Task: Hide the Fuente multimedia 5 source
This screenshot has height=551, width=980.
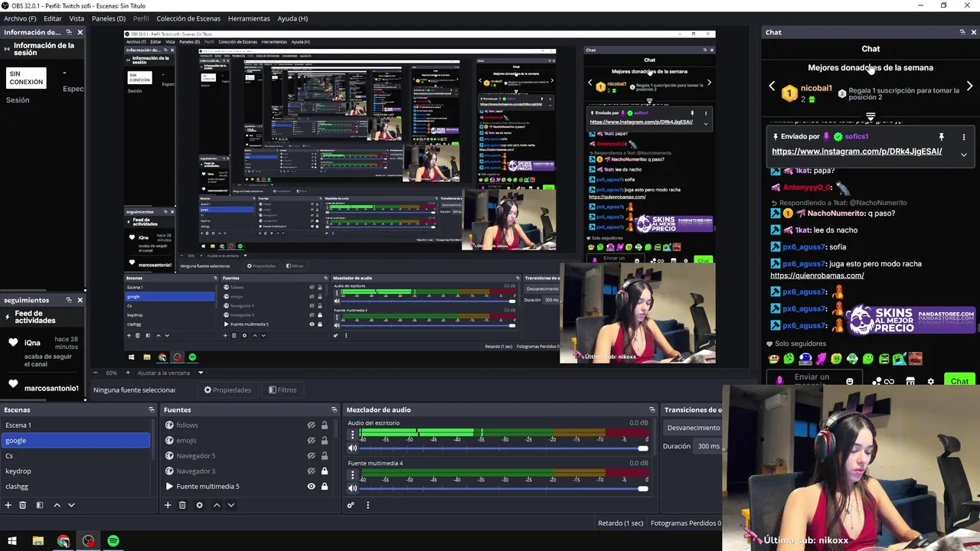Action: [x=311, y=486]
